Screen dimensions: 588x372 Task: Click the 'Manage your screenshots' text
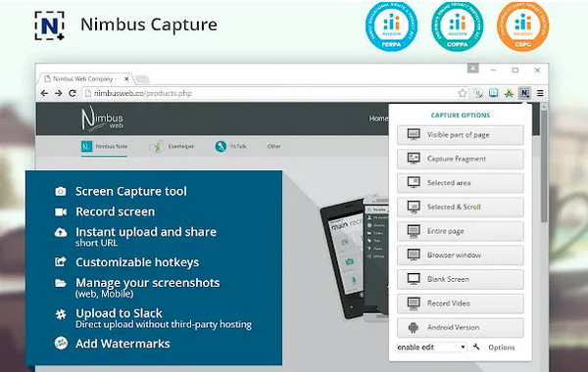coord(147,283)
